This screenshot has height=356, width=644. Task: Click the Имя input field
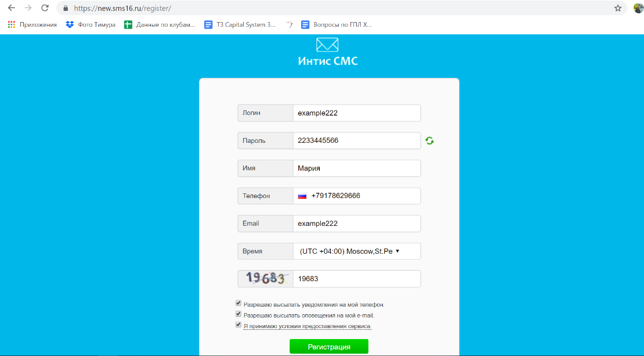(x=356, y=168)
